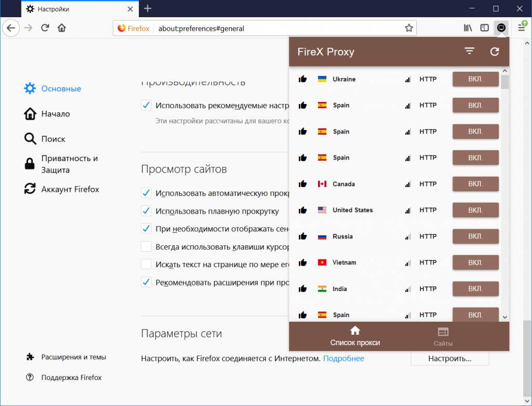Image resolution: width=532 pixels, height=406 pixels.
Task: Bookmark this page with the star icon
Action: pos(409,28)
